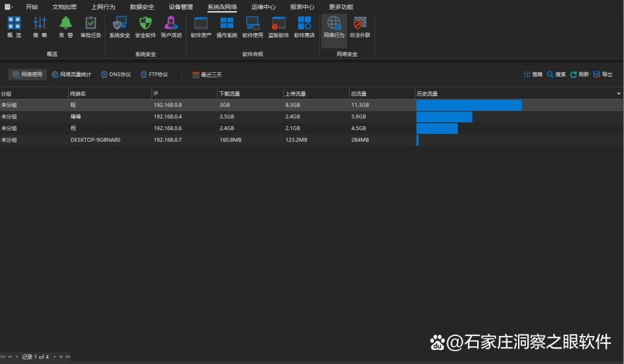Go to last record in pager

[68, 357]
